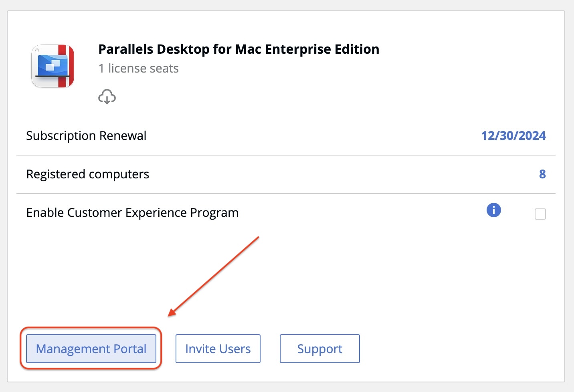Click the blue info icon
Viewport: 574px width, 392px height.
[493, 210]
